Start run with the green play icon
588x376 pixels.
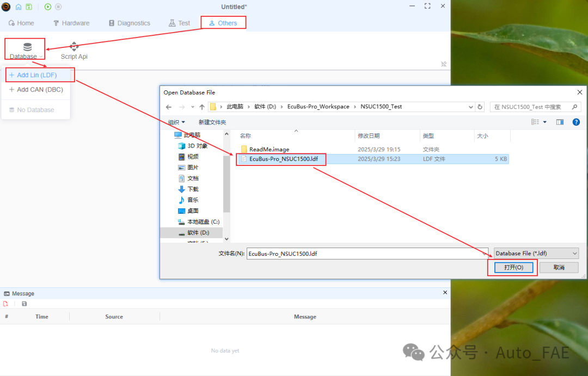point(47,7)
